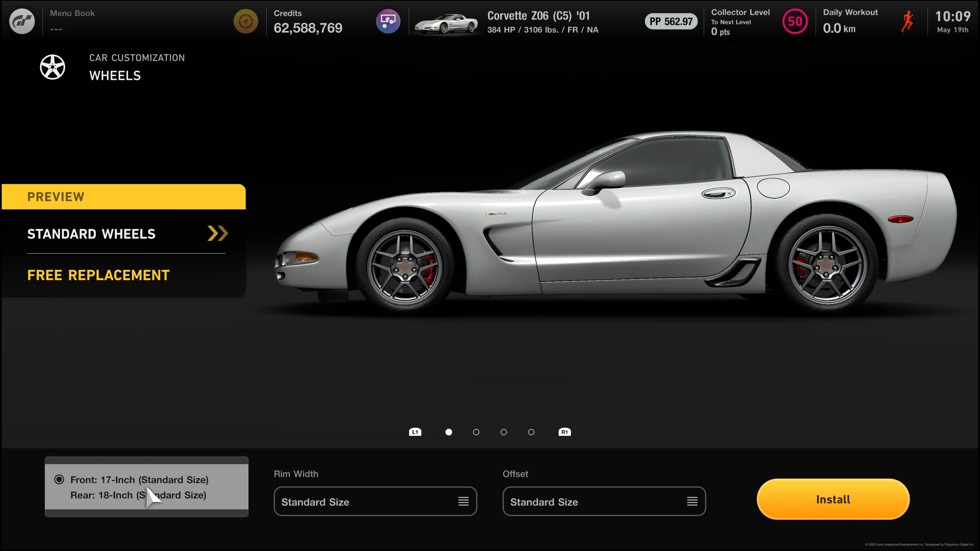
Task: Click the Wheels customization icon
Action: [53, 67]
